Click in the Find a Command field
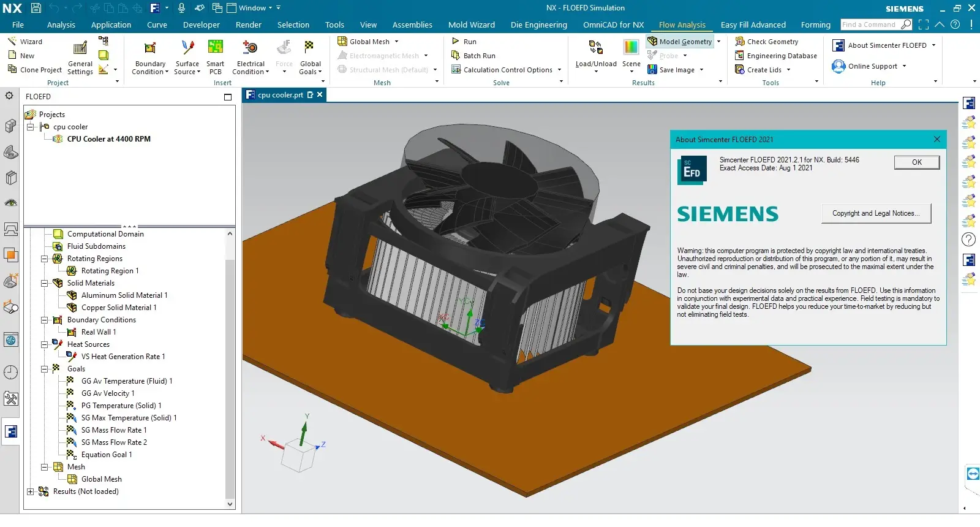Image resolution: width=980 pixels, height=527 pixels. [870, 25]
